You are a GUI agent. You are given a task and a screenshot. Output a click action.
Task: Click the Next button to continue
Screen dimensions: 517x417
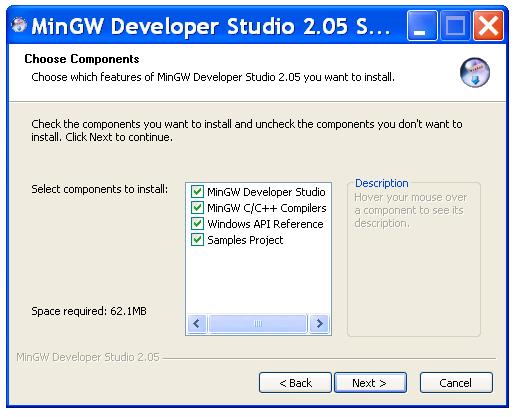(x=370, y=383)
